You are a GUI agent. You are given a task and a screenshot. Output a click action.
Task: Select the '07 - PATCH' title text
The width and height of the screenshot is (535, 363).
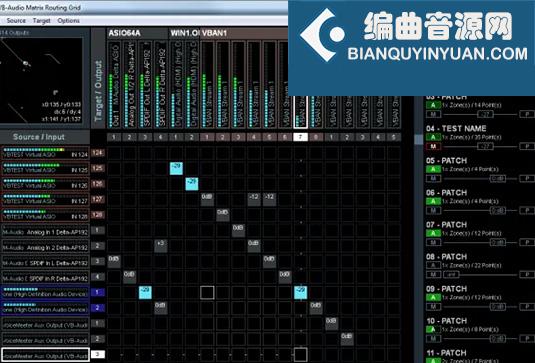(x=446, y=225)
